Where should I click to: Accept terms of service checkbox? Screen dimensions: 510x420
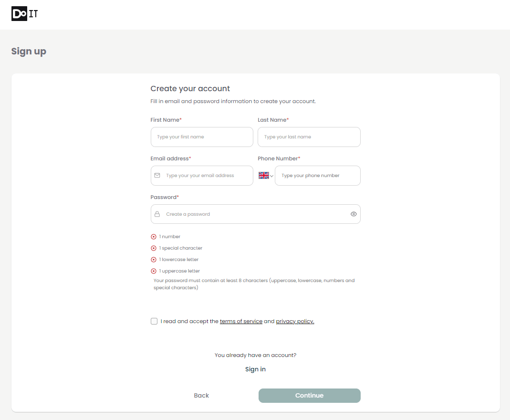pyautogui.click(x=154, y=321)
